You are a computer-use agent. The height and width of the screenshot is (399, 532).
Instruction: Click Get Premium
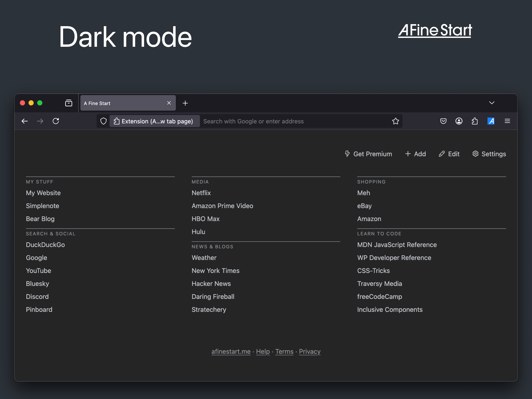[x=368, y=154]
